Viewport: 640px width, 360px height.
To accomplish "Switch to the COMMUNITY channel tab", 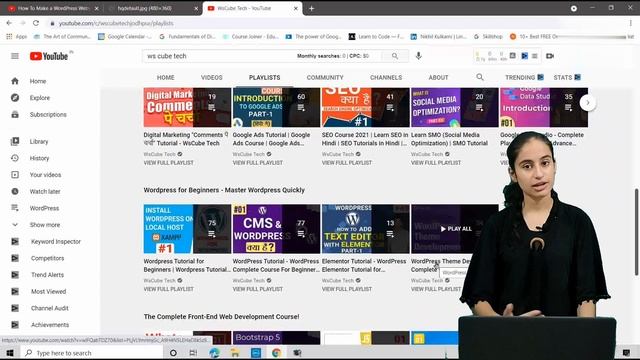I will pyautogui.click(x=325, y=78).
